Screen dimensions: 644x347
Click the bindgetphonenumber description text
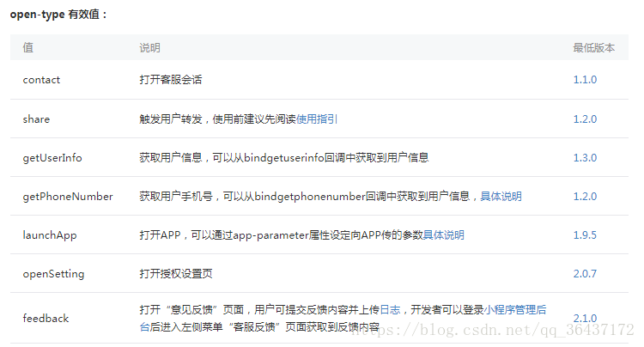tap(310, 197)
